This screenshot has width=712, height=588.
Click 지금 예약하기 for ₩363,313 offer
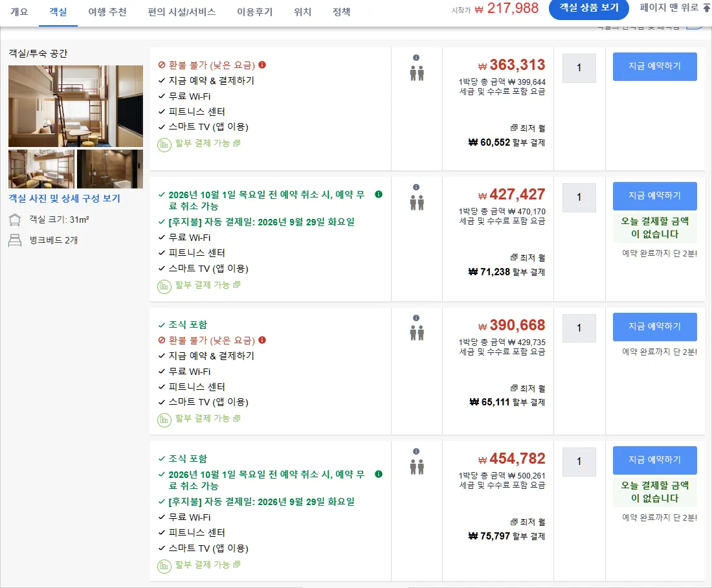point(655,66)
